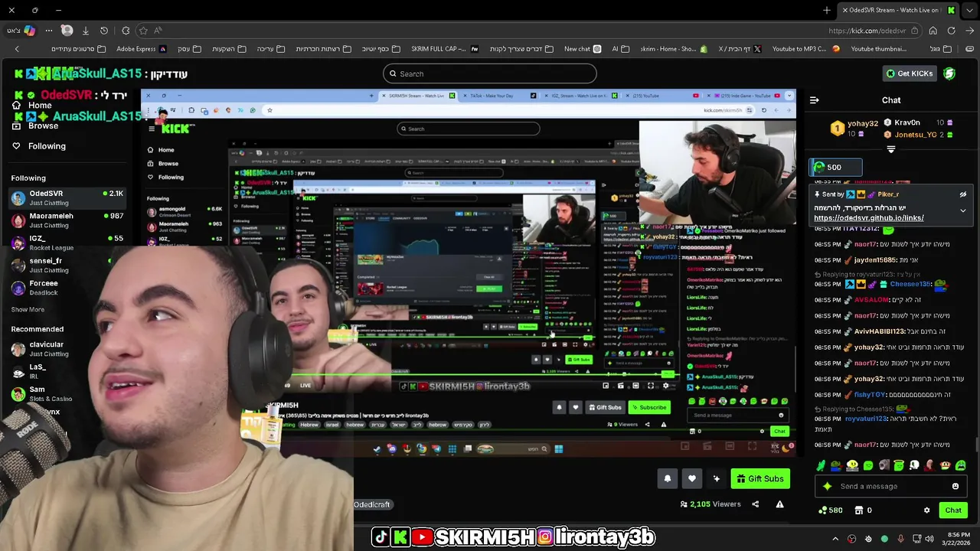Open chat settings gear icon
Screen dimensions: 980x551
(926, 510)
